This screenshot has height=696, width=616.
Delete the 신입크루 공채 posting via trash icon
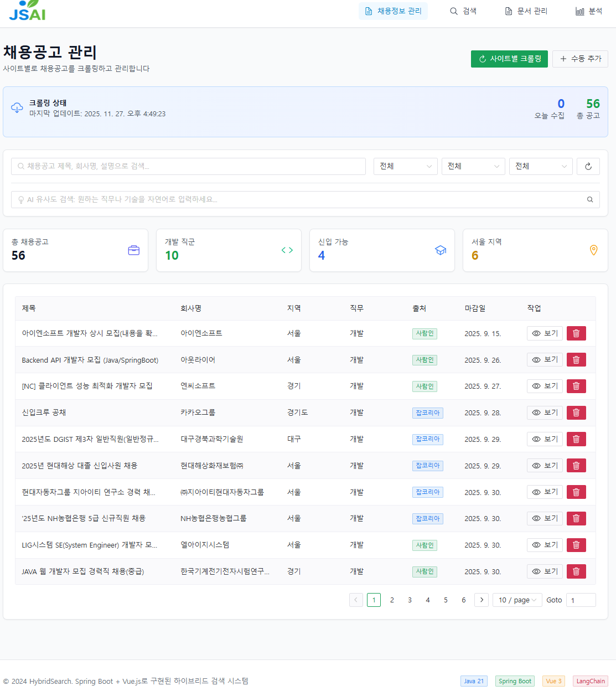click(x=576, y=413)
